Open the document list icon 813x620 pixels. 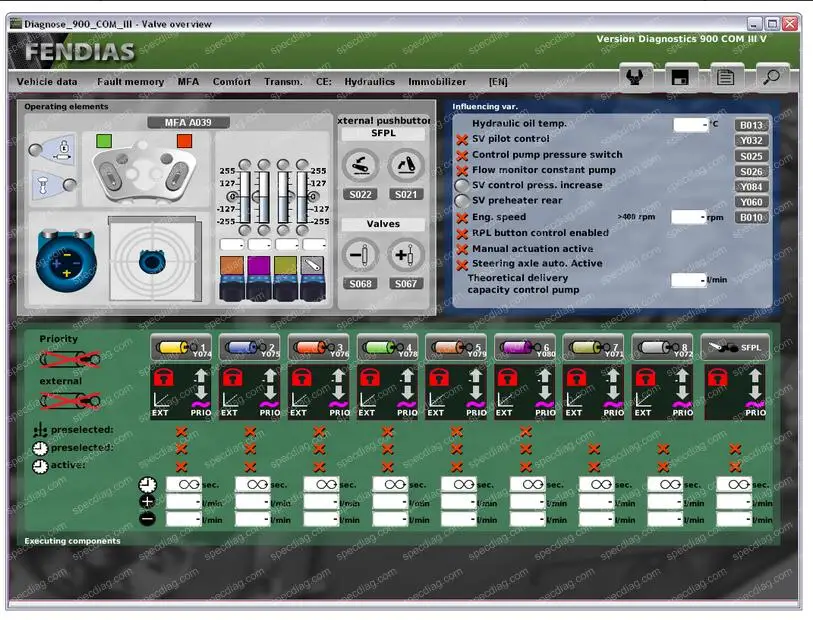[x=725, y=78]
